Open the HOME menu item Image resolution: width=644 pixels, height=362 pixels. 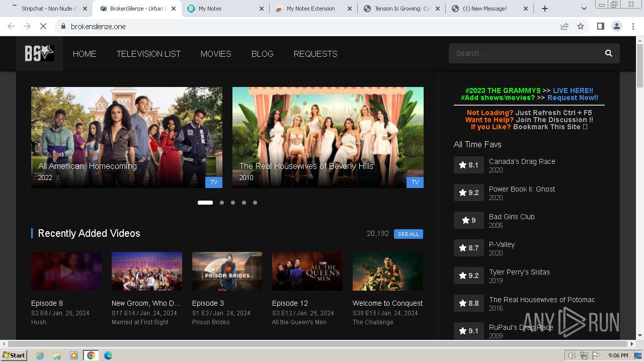click(85, 54)
